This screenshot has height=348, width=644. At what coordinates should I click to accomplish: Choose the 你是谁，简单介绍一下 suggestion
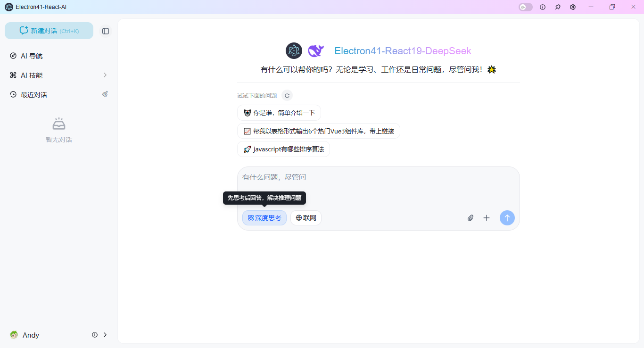(279, 113)
